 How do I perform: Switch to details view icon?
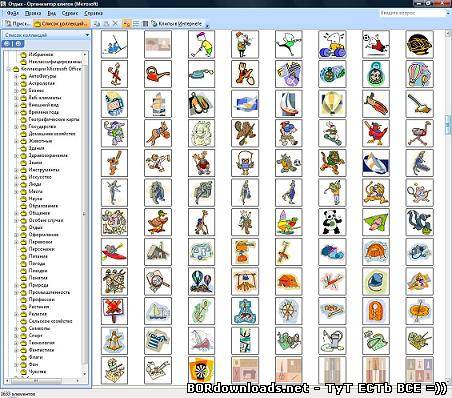(145, 24)
